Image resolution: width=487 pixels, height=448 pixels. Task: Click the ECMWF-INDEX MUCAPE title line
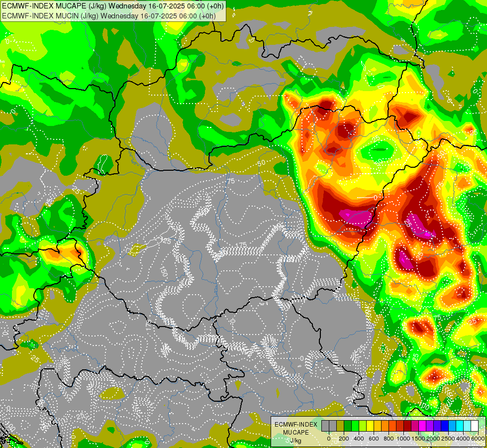click(x=112, y=5)
